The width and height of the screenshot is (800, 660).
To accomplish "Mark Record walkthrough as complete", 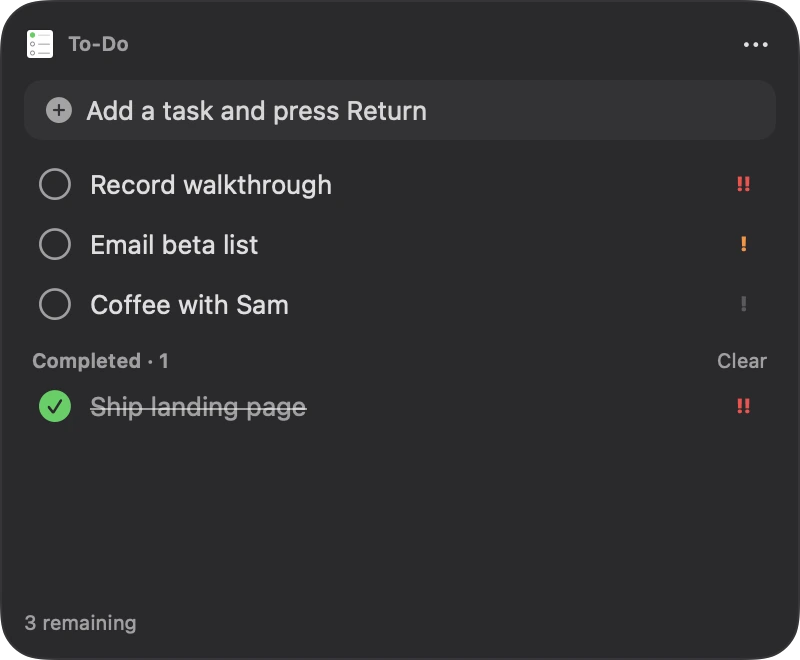I will pyautogui.click(x=55, y=184).
